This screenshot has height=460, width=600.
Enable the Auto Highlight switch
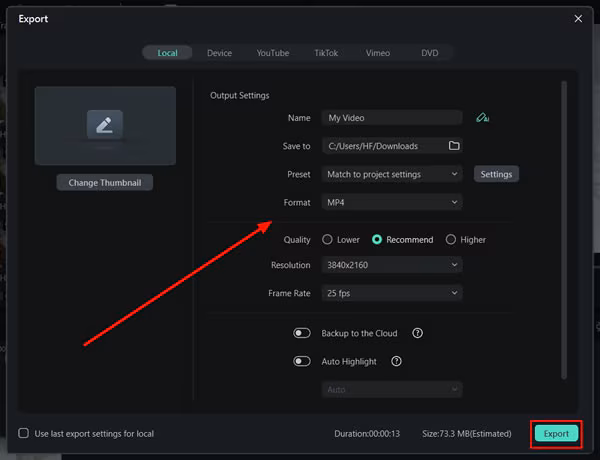(x=302, y=361)
